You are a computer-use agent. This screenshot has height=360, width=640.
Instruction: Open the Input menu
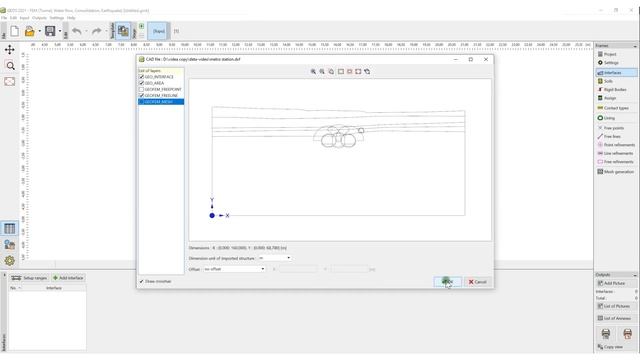pos(24,18)
